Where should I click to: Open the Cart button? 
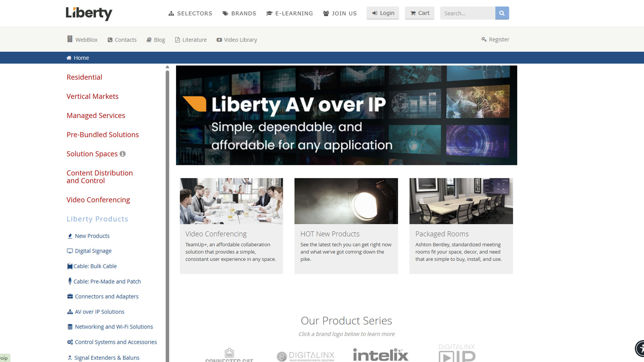click(x=420, y=13)
